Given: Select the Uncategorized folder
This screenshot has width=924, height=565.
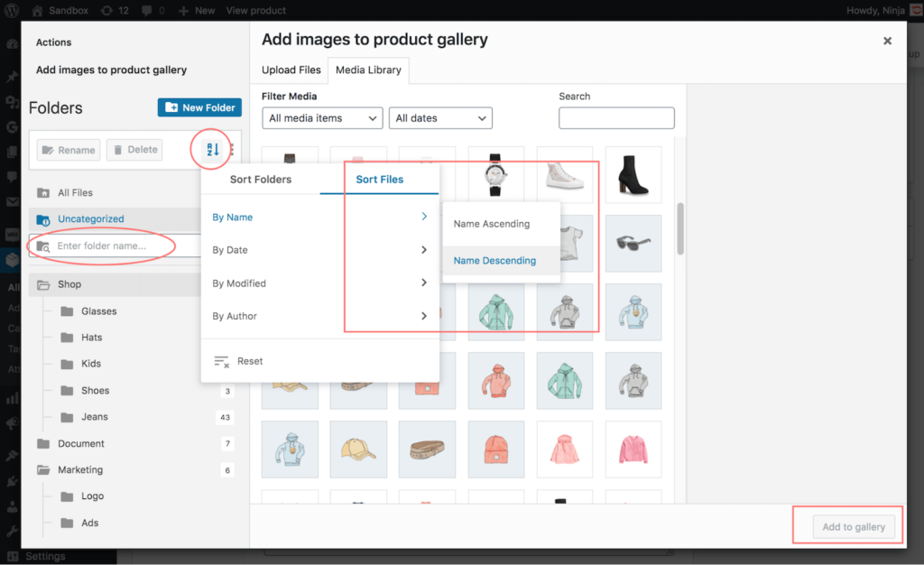Looking at the screenshot, I should coord(90,218).
